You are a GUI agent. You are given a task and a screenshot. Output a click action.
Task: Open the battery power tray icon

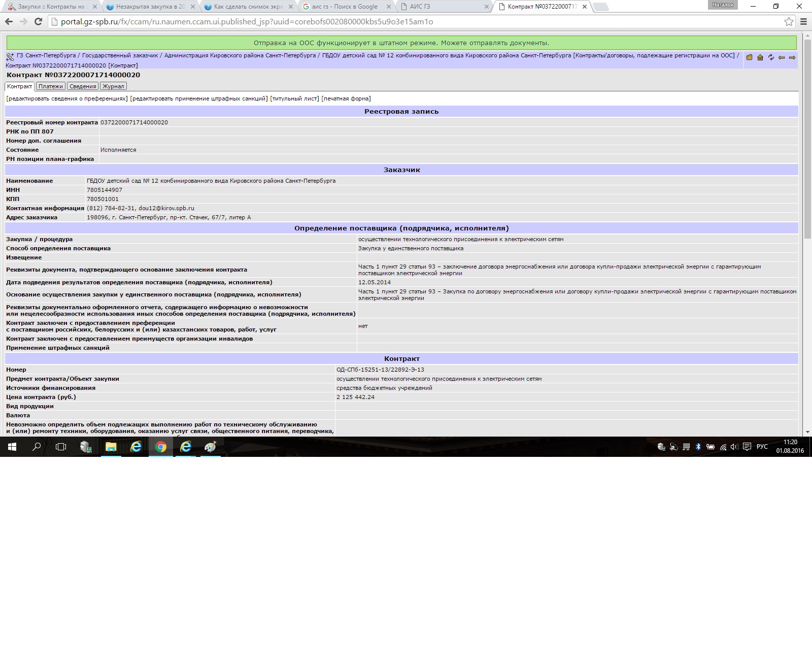[x=710, y=447]
